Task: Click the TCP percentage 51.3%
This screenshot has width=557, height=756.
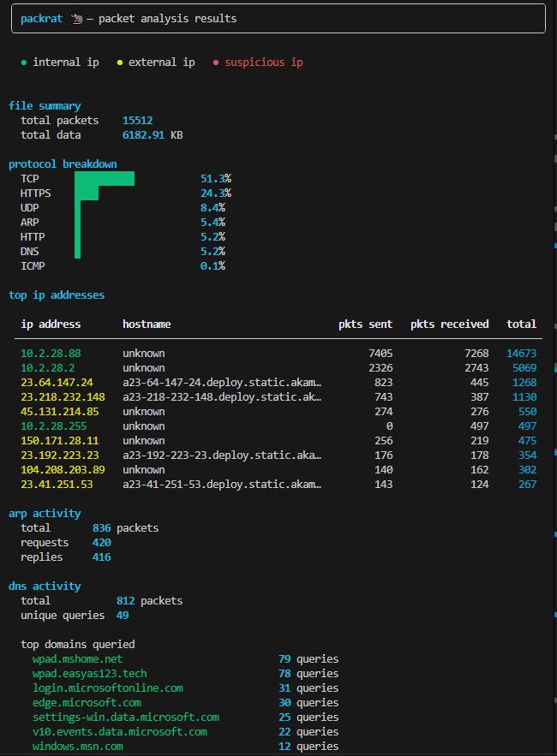Action: pyautogui.click(x=216, y=178)
